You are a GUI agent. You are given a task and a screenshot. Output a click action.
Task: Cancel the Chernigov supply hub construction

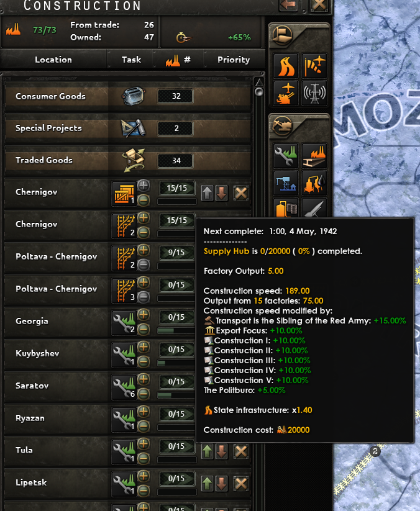(x=241, y=193)
